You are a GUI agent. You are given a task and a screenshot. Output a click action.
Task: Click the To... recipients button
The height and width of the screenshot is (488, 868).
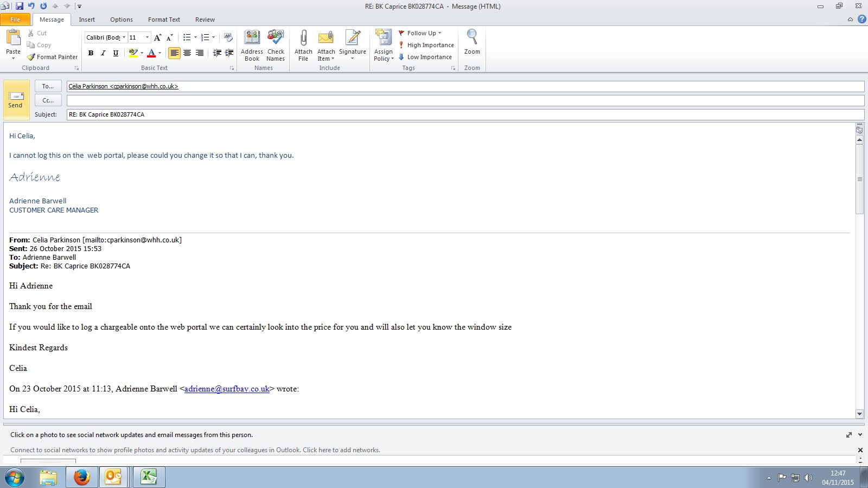[x=48, y=86]
